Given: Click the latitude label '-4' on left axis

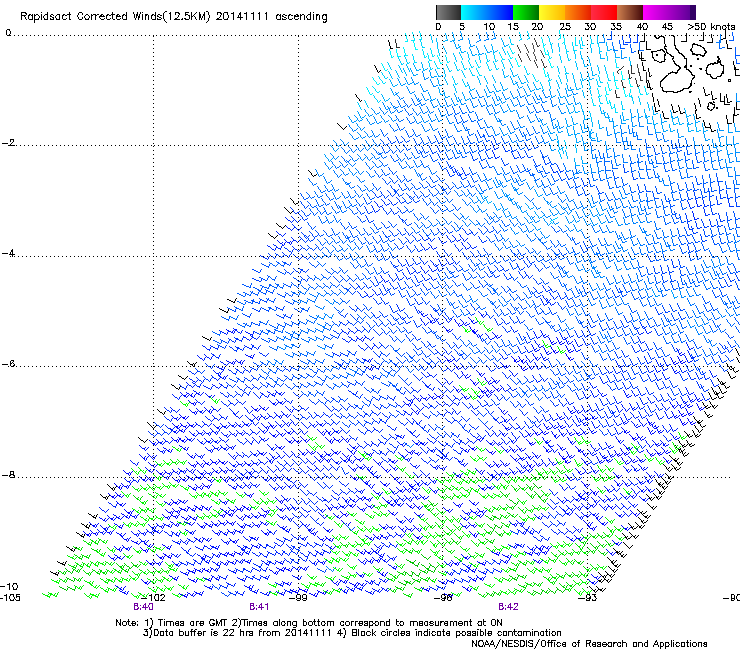Looking at the screenshot, I should tap(8, 253).
